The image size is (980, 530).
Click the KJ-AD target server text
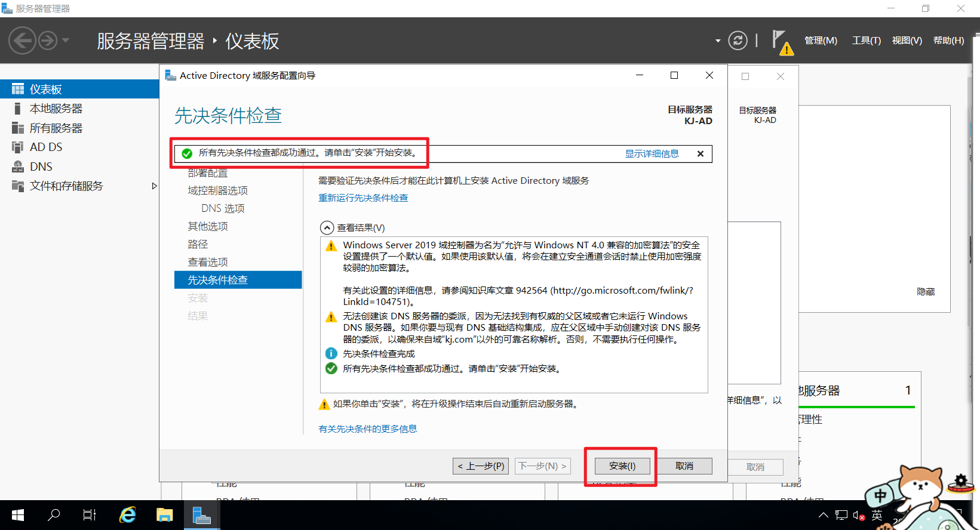(x=698, y=121)
